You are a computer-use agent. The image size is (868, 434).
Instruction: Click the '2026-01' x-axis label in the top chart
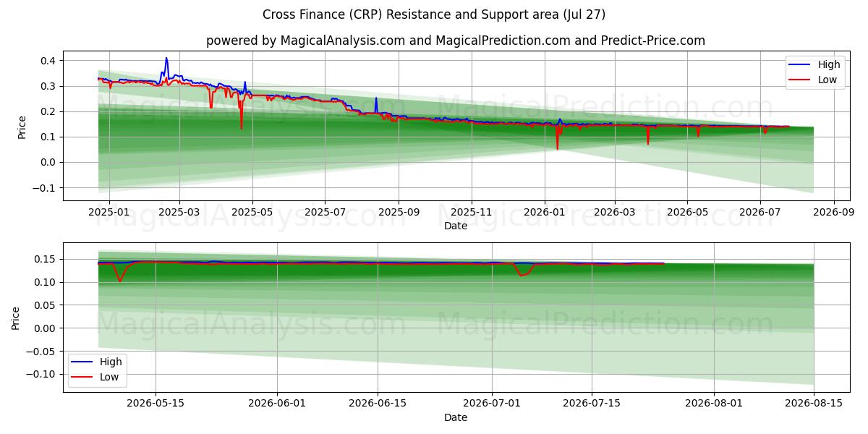(x=544, y=213)
